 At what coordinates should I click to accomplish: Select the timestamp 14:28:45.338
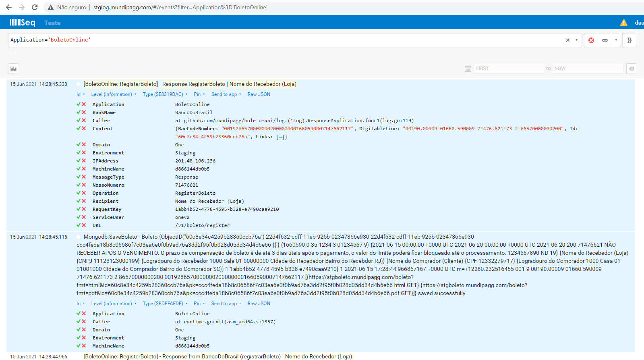[53, 84]
